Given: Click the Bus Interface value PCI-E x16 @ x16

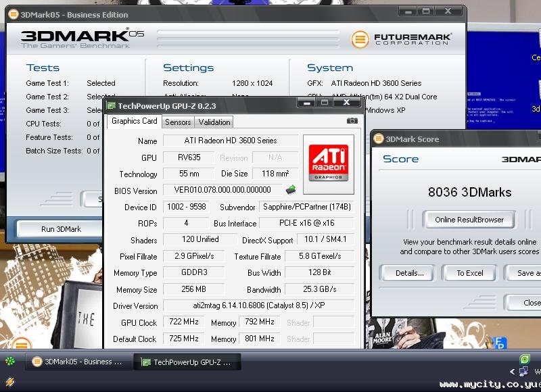Looking at the screenshot, I should pos(307,223).
